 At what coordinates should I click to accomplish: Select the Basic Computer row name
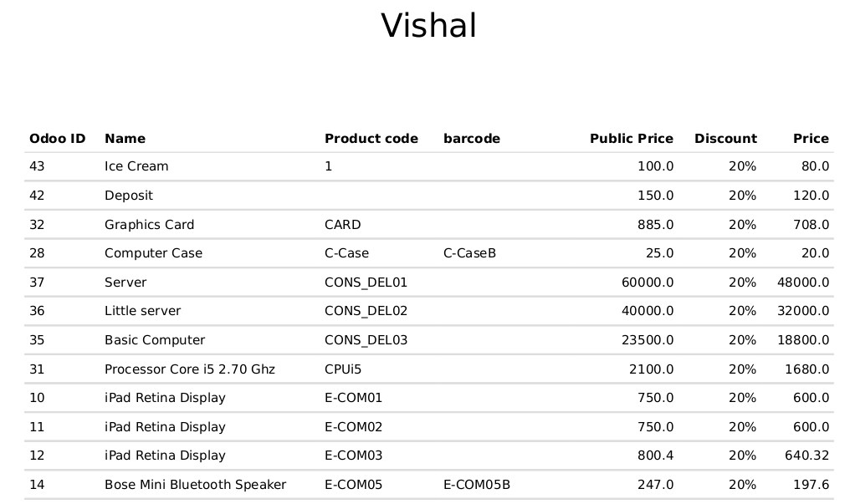[154, 340]
